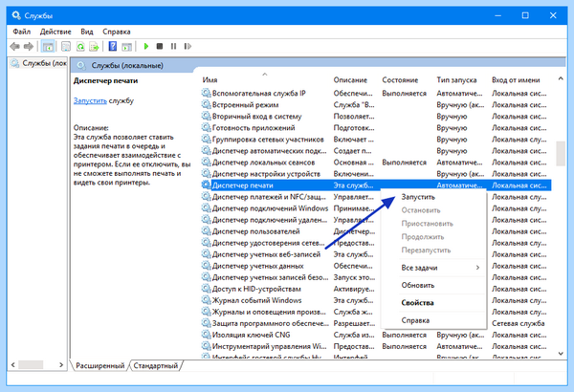Select the Группировка сетевых участников service

tap(376, 139)
